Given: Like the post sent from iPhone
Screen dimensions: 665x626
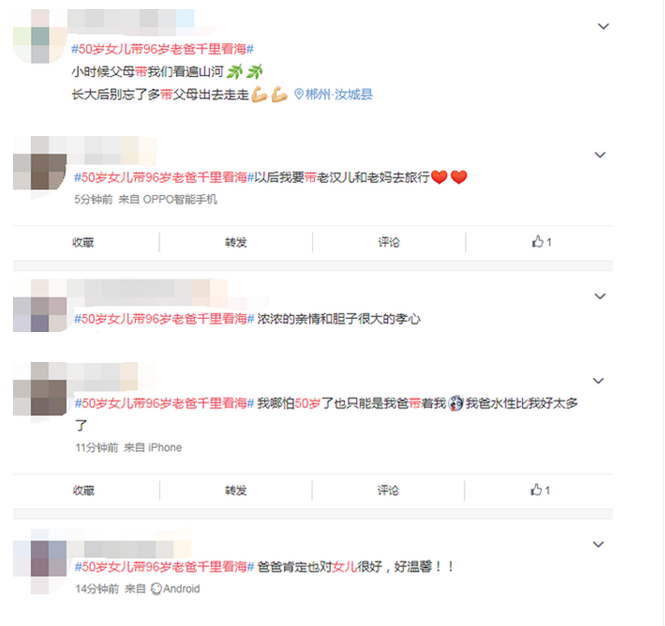Looking at the screenshot, I should [540, 490].
